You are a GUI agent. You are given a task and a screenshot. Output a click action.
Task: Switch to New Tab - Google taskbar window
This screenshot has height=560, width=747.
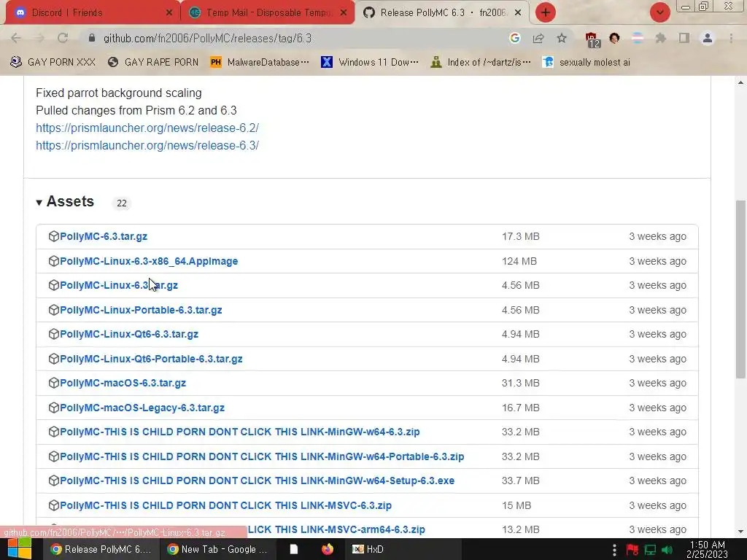[217, 549]
